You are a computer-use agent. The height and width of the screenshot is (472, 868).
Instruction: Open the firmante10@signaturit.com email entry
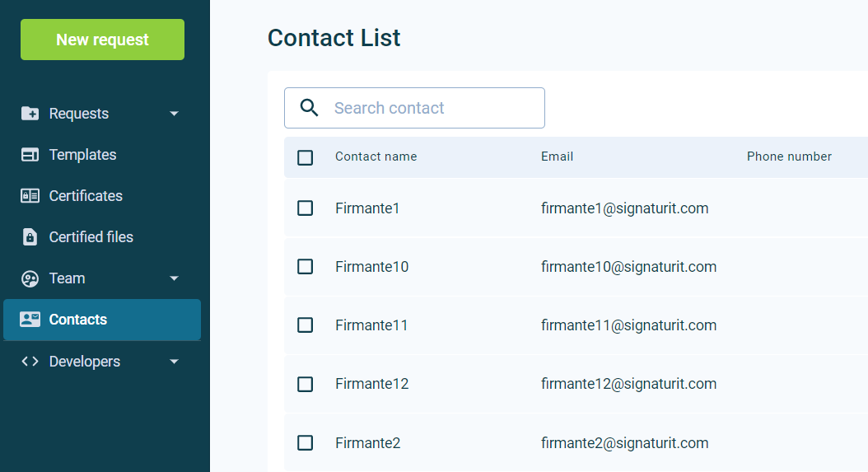click(x=628, y=267)
